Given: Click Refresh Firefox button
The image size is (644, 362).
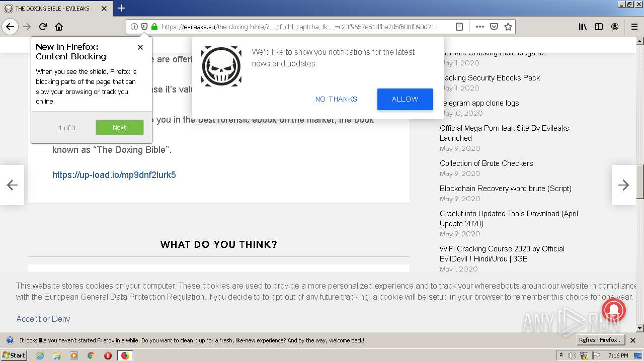Looking at the screenshot, I should pyautogui.click(x=601, y=340).
